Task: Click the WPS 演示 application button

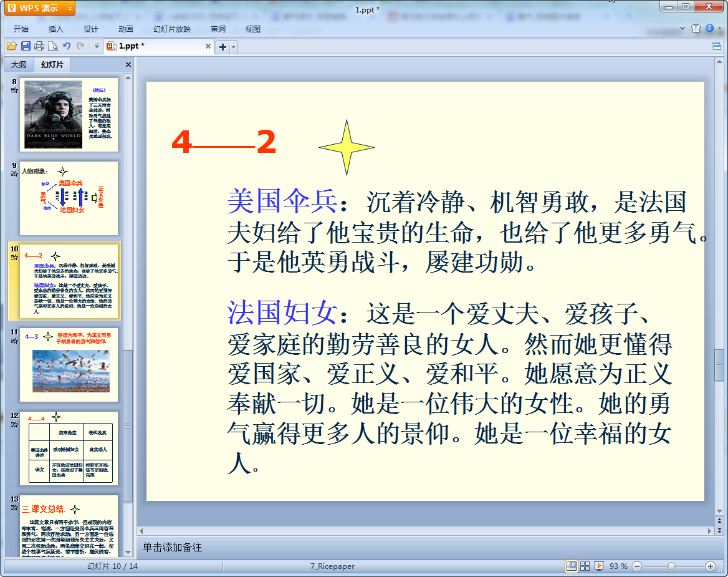Action: (35, 8)
